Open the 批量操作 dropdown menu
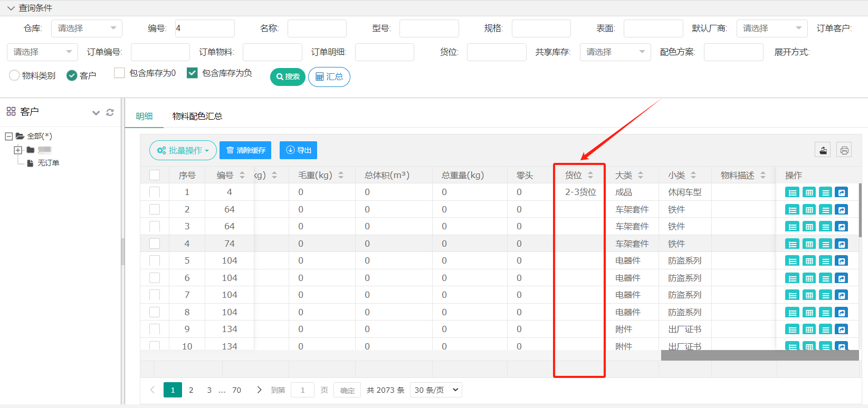Viewport: 868px width, 408px height. coord(183,150)
